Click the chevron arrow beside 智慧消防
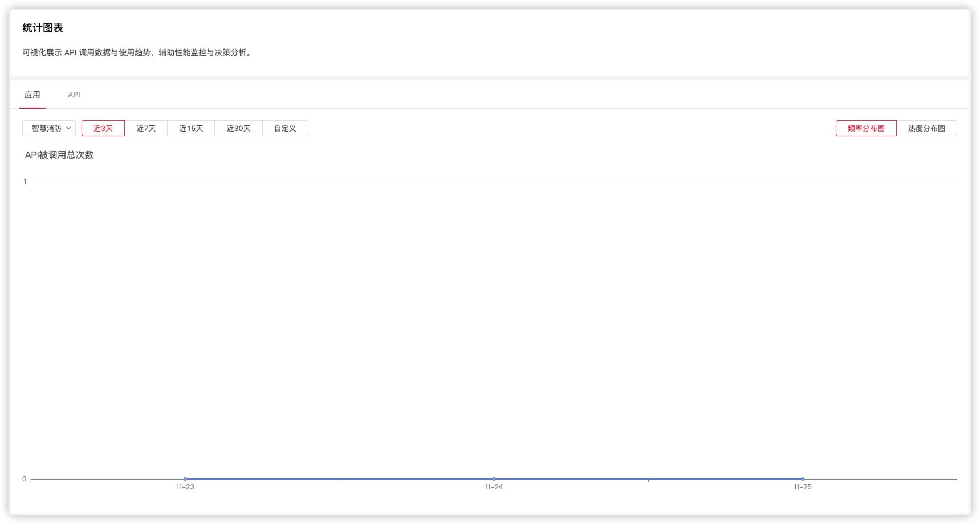The width and height of the screenshot is (980, 524). click(x=68, y=128)
